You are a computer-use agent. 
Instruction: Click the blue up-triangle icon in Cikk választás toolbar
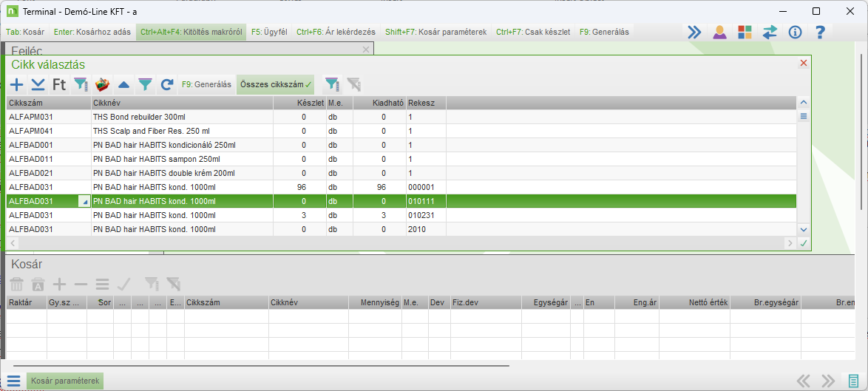pyautogui.click(x=124, y=85)
